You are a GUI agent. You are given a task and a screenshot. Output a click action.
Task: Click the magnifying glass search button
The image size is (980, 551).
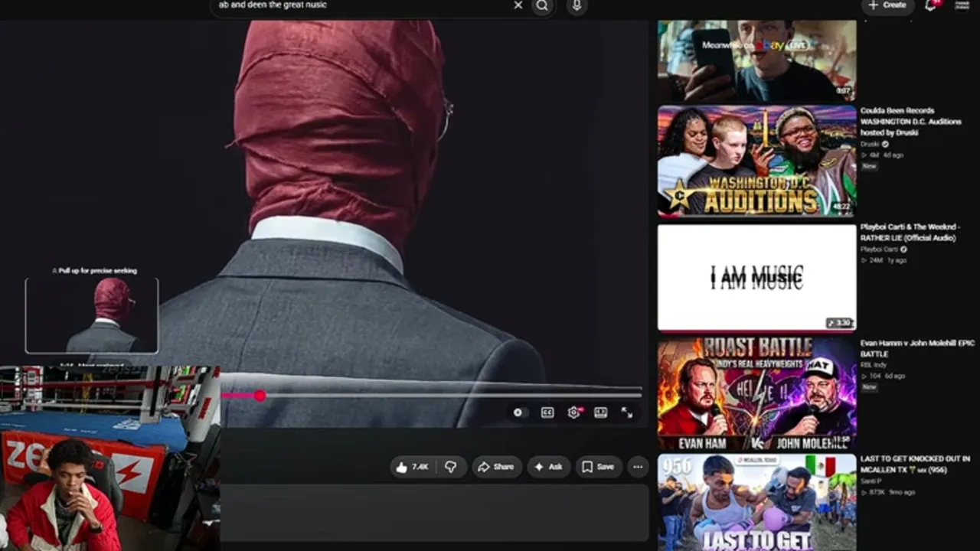[542, 5]
